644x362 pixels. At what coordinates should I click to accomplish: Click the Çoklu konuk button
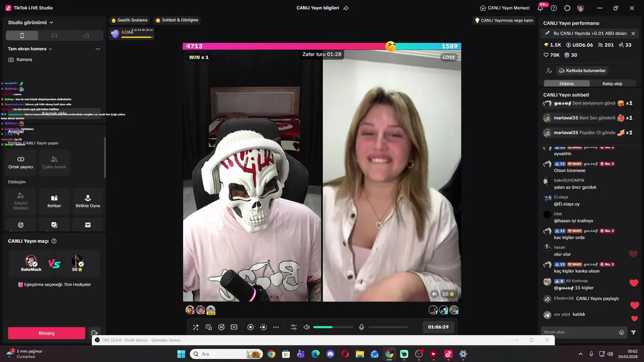coord(54,162)
